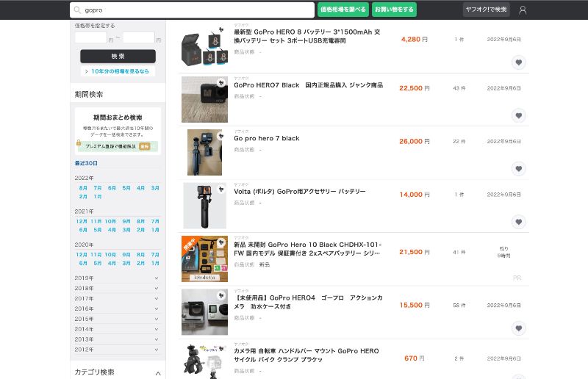588x379 pixels.
Task: Select 5月 under 2022年
Action: [x=126, y=188]
